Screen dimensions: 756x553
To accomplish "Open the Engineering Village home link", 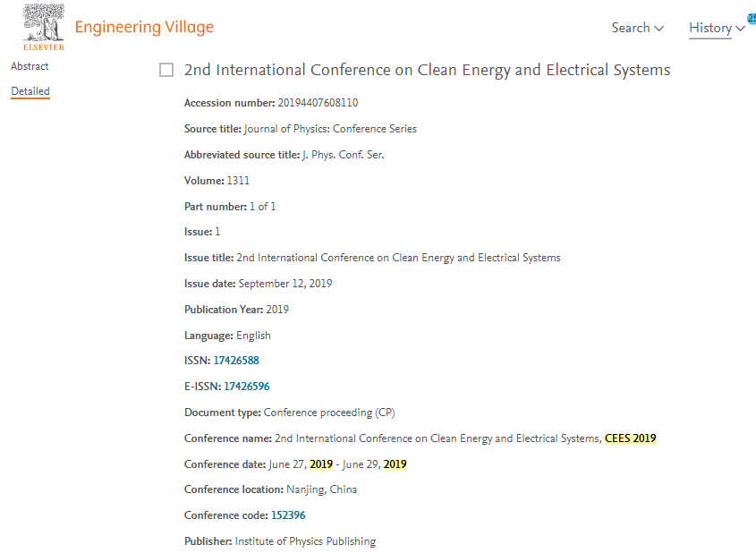I will click(x=144, y=28).
